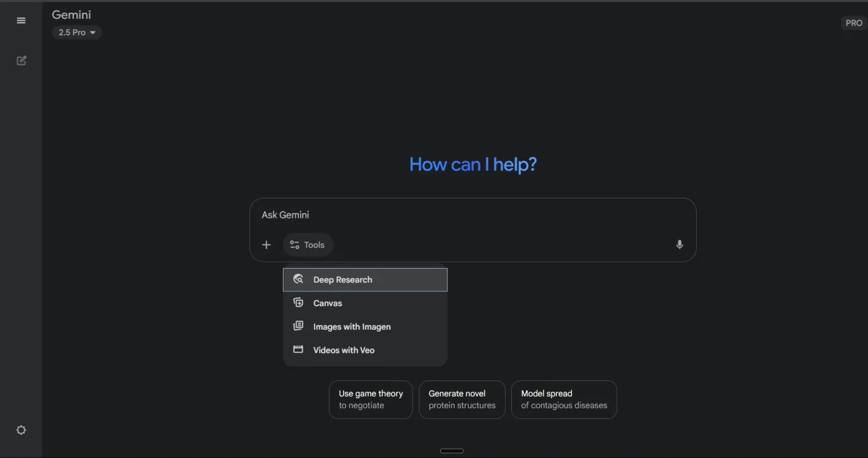Click the Canvas icon in the Tools menu
Image resolution: width=868 pixels, height=458 pixels.
[298, 303]
